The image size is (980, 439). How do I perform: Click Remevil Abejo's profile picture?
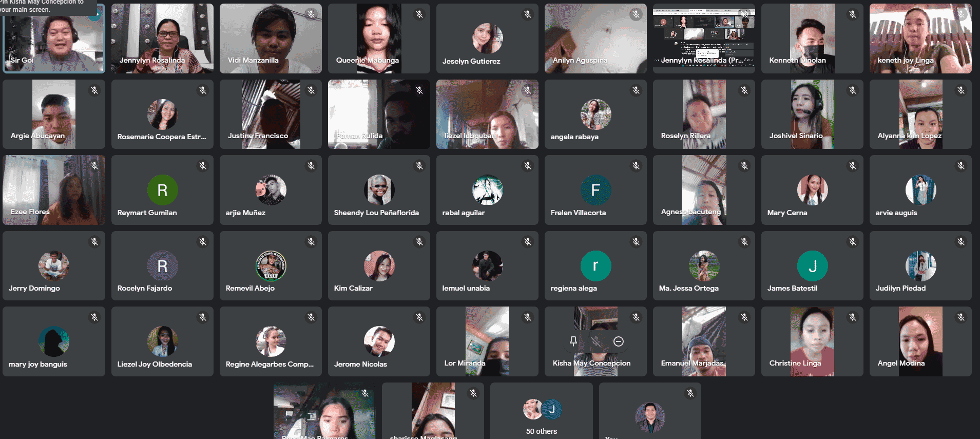coord(271,266)
